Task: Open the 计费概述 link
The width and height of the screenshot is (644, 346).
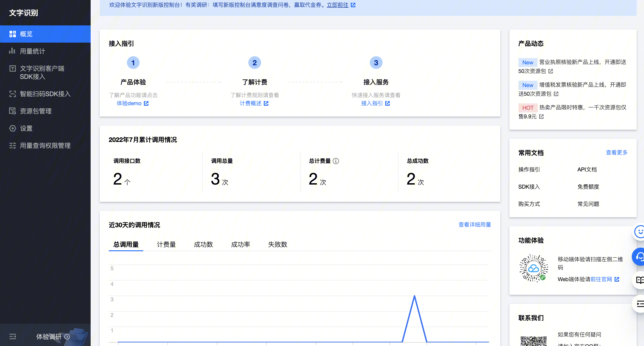Action: [x=250, y=103]
